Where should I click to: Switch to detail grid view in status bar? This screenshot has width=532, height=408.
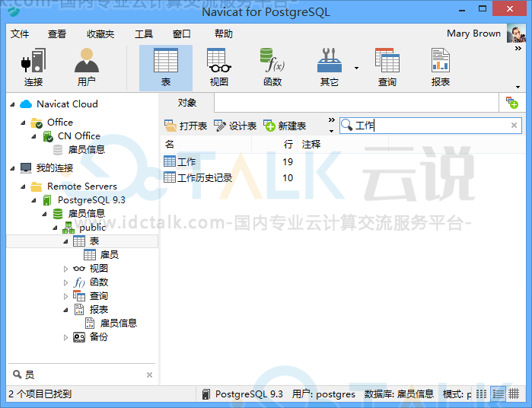click(514, 394)
